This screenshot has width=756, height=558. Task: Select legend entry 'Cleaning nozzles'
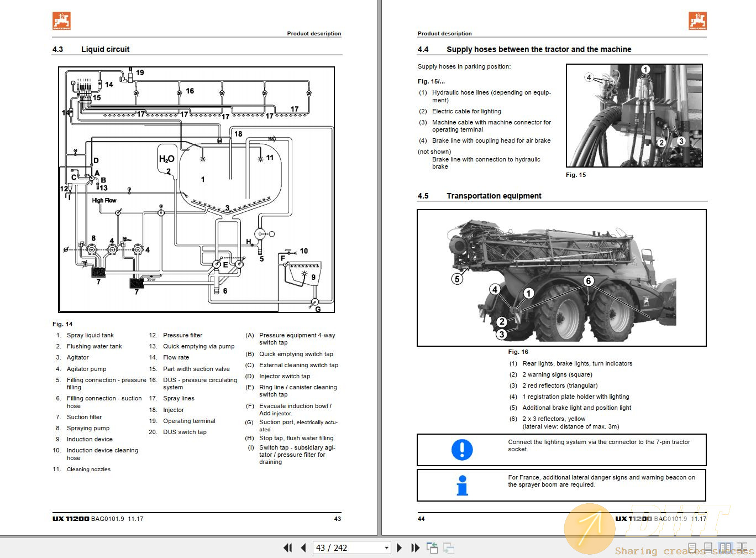(x=88, y=469)
